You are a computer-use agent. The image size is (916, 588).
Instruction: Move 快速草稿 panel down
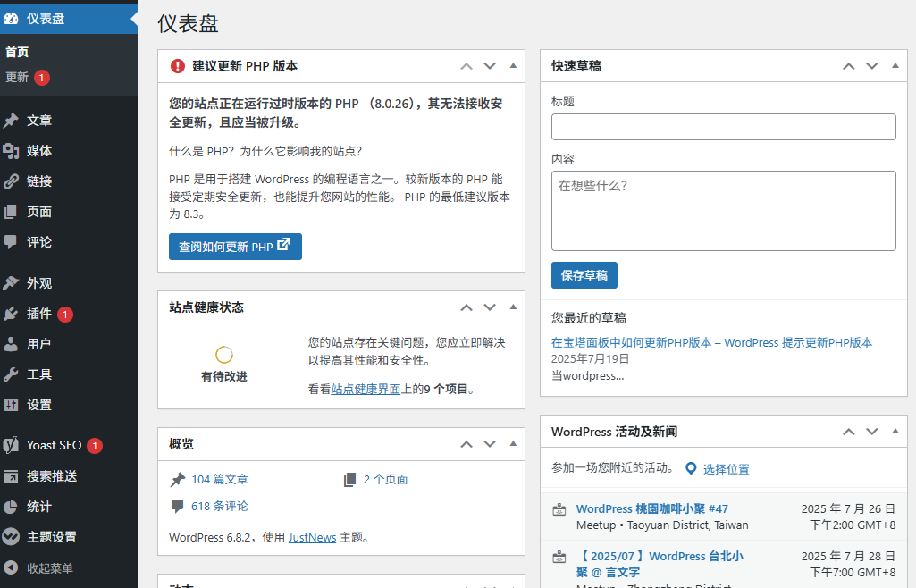click(x=871, y=66)
